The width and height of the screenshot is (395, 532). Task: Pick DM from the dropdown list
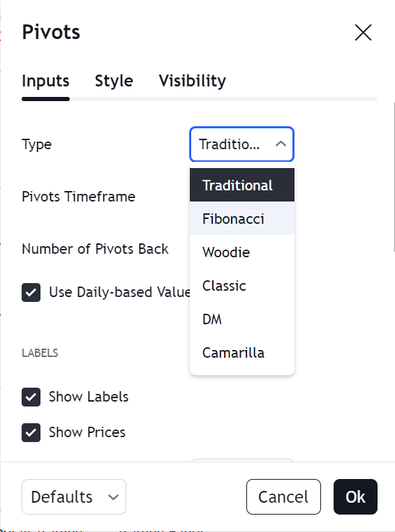click(242, 319)
